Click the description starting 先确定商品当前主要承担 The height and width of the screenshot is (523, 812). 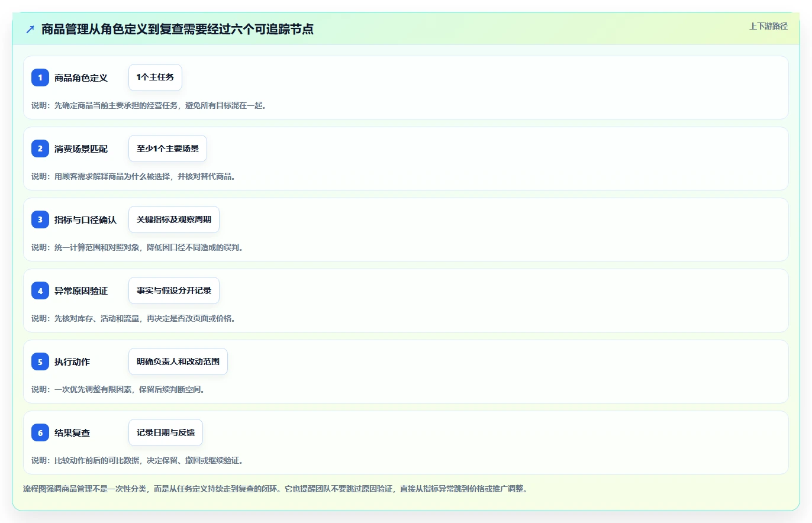tap(149, 105)
